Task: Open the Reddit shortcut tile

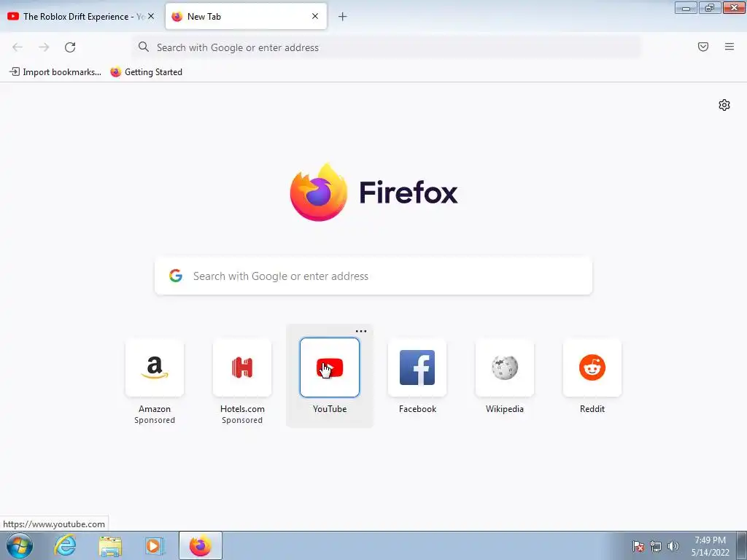Action: tap(592, 367)
